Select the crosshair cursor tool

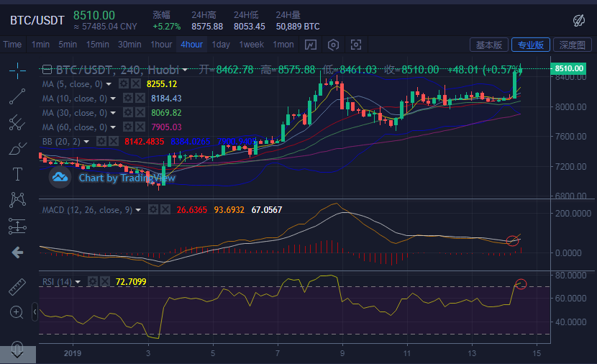click(x=17, y=70)
